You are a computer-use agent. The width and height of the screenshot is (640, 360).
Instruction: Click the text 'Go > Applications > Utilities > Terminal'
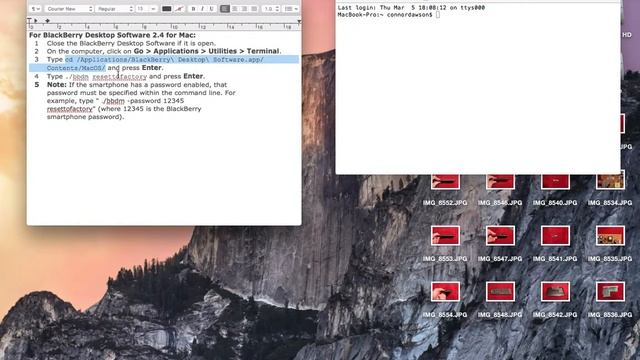click(x=207, y=51)
